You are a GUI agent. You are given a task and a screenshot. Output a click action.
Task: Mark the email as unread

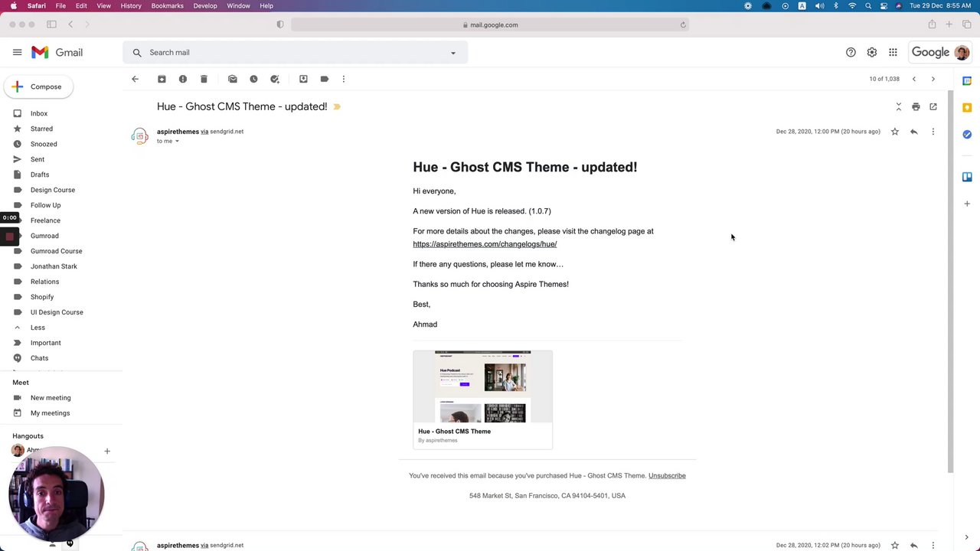click(x=233, y=79)
